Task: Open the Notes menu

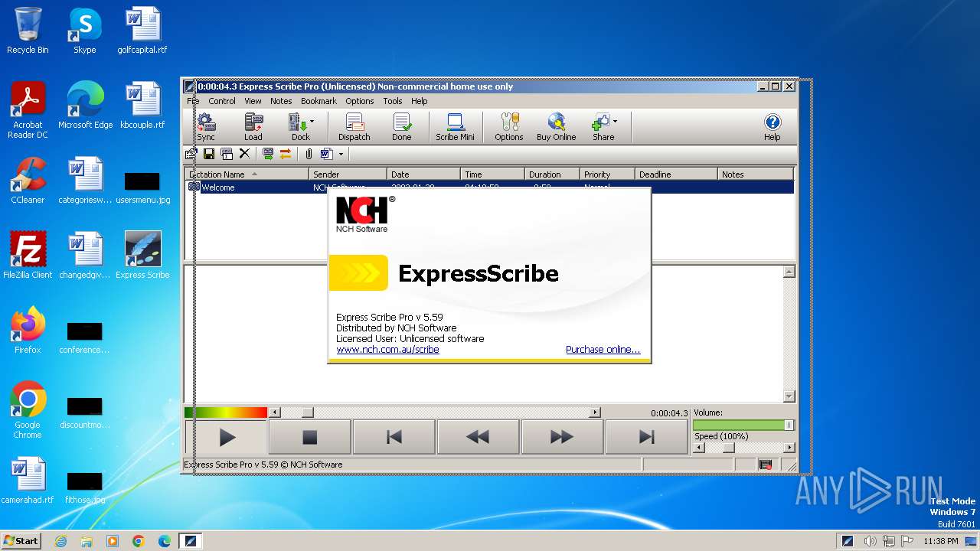Action: click(281, 101)
